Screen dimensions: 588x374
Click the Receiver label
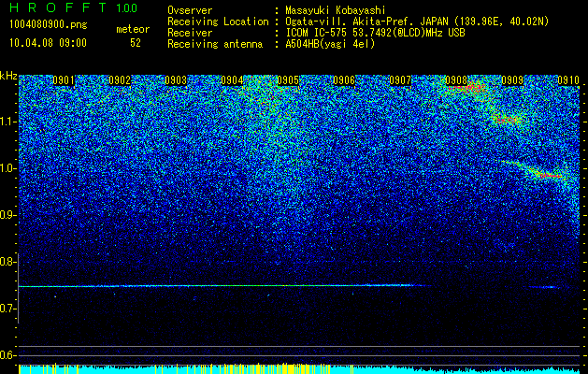tap(190, 33)
